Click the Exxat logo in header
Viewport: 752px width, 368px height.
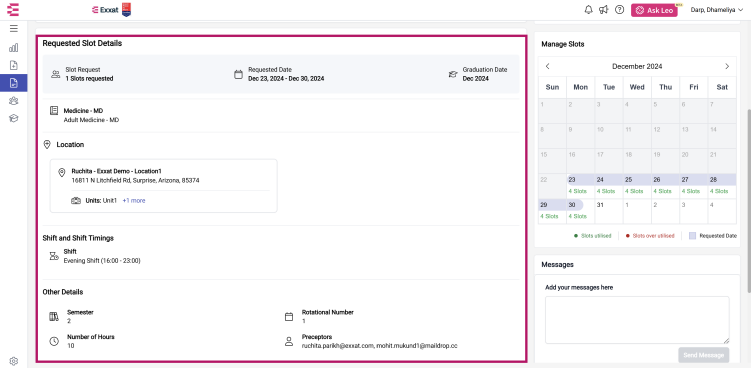pyautogui.click(x=105, y=10)
